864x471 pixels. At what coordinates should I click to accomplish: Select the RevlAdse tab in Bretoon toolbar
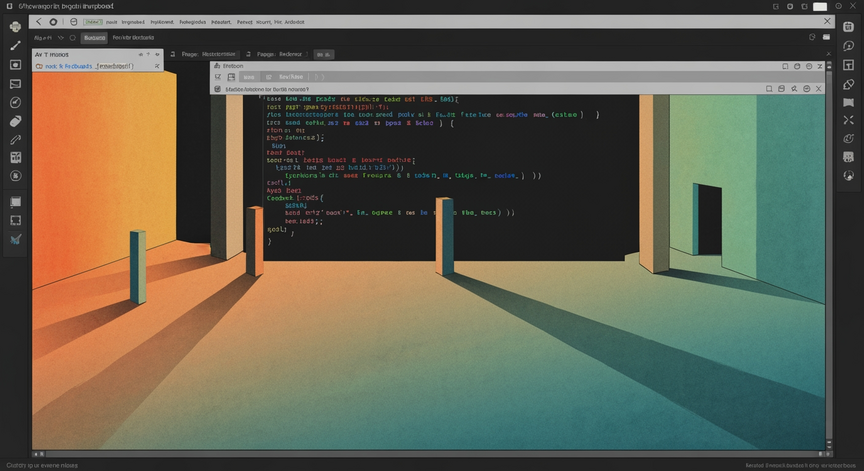[286, 77]
